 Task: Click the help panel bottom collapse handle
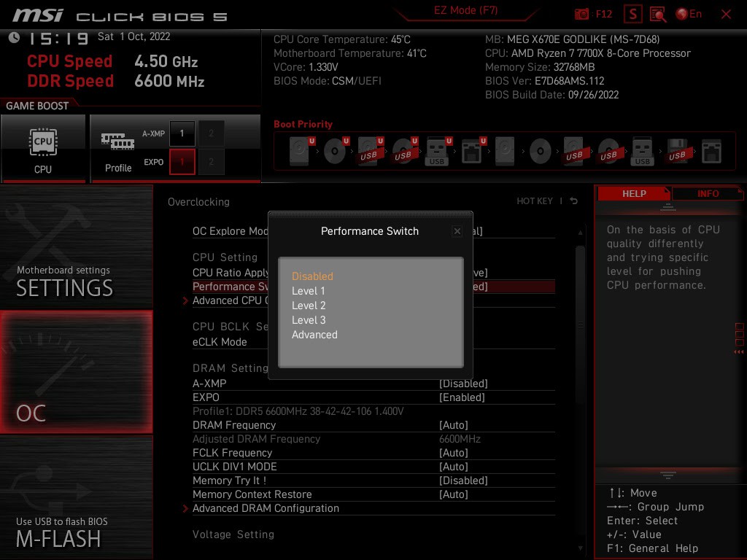(x=668, y=475)
